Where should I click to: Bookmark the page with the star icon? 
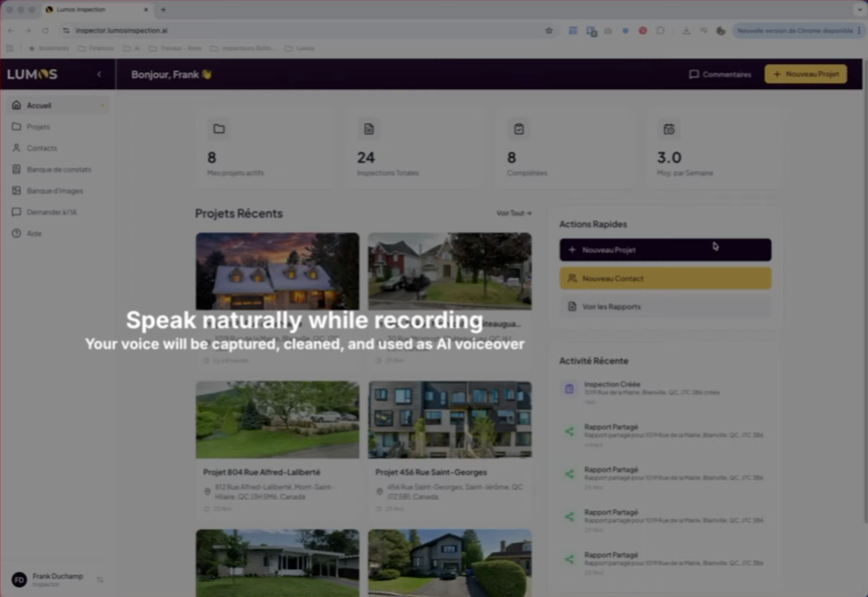point(549,31)
